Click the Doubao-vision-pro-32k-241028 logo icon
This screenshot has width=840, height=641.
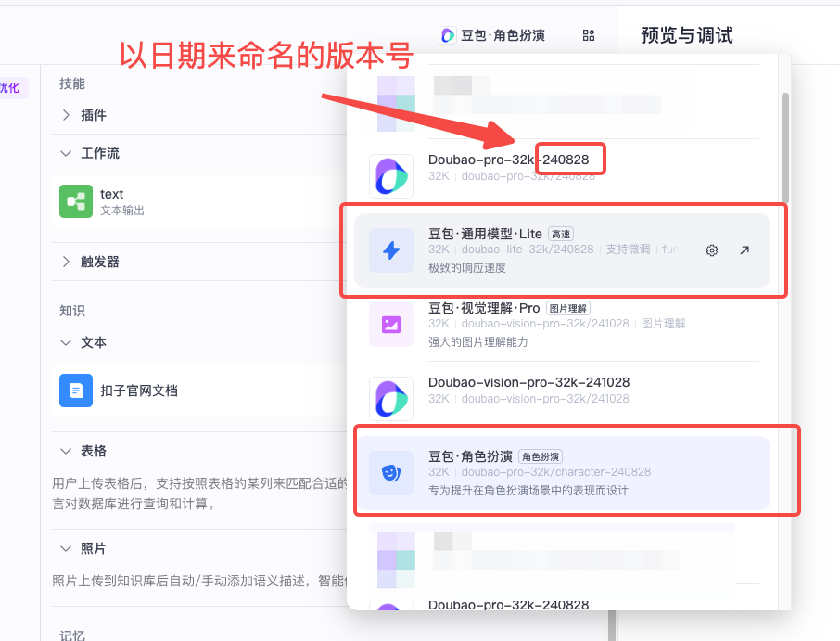point(391,399)
